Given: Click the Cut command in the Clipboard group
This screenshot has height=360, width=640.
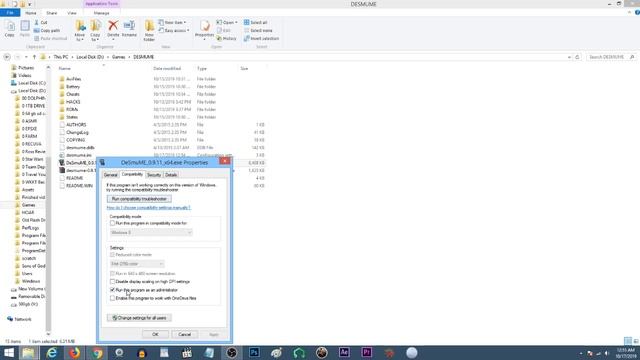Looking at the screenshot, I should tap(41, 22).
